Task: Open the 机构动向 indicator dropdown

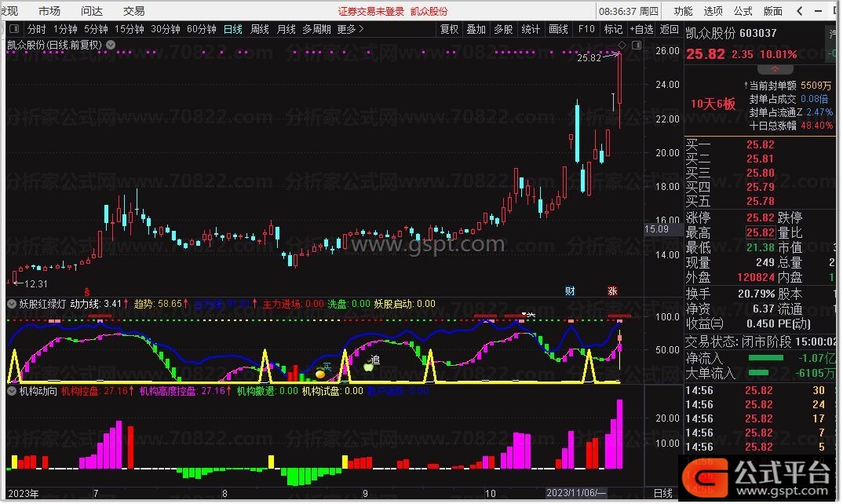Action: [x=11, y=391]
